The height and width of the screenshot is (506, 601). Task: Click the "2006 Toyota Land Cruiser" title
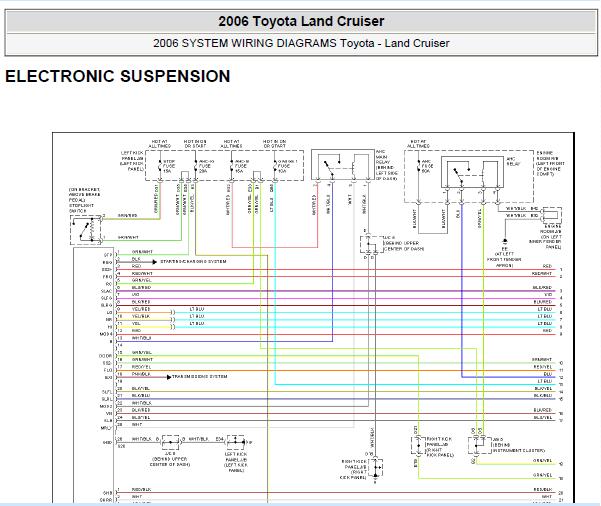[301, 21]
